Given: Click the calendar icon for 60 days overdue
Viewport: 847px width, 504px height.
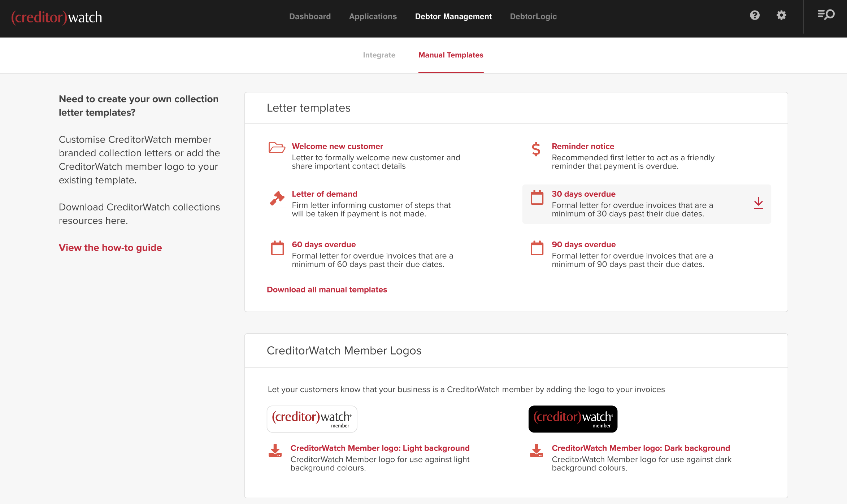Looking at the screenshot, I should tap(277, 248).
